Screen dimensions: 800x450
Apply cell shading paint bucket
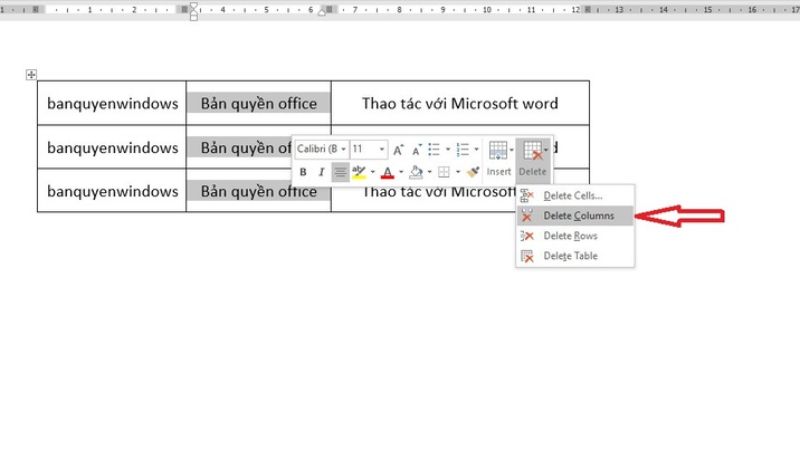tap(416, 172)
